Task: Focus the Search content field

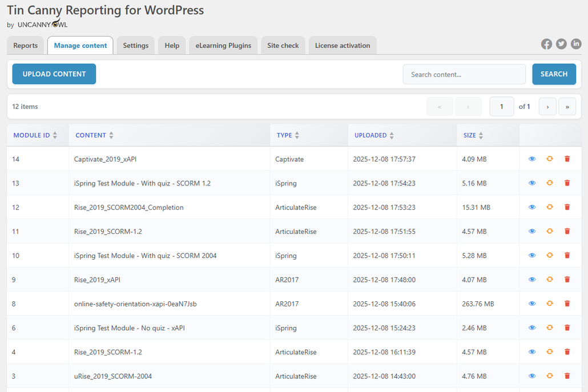Action: [464, 74]
